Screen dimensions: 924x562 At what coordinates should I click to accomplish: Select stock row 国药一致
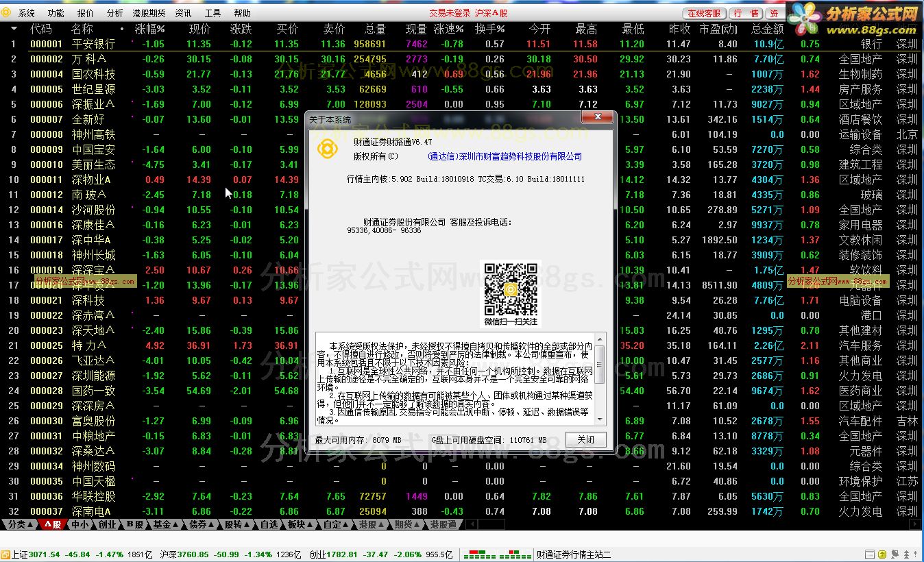tap(462, 391)
